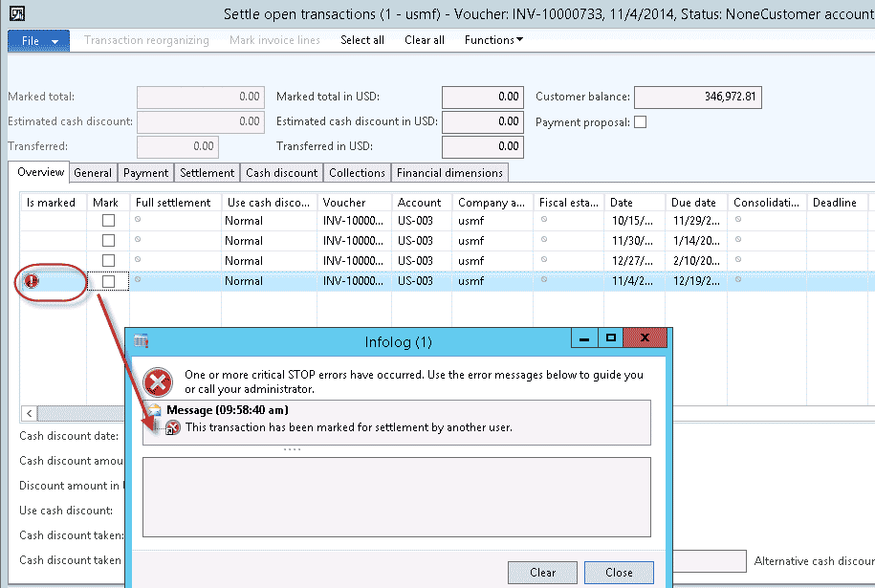875x588 pixels.
Task: Click the Customer balance field
Action: tap(698, 98)
